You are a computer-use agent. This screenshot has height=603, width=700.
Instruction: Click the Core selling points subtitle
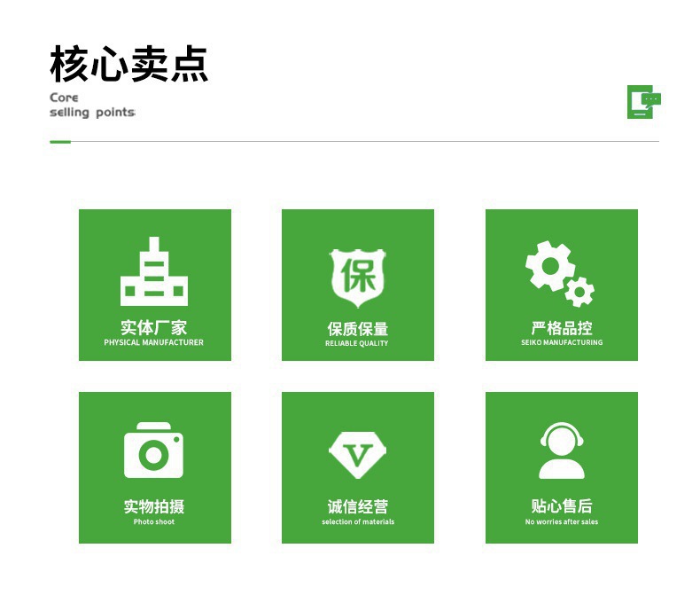tap(92, 105)
